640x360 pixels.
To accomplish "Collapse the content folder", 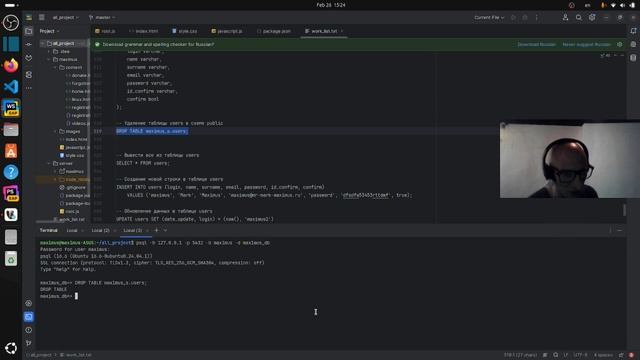I will 56,67.
